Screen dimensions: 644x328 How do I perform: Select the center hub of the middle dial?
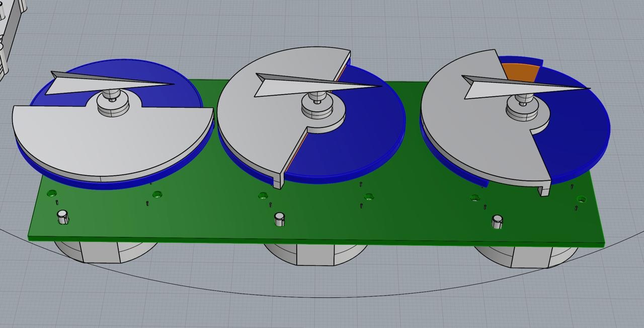(316, 105)
